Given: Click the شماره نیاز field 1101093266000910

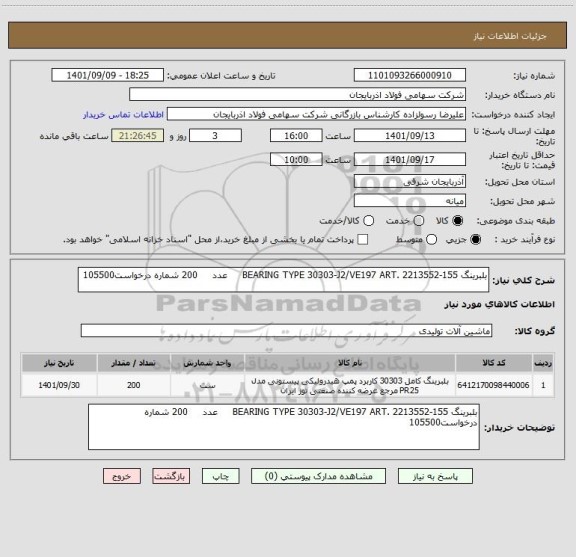Looking at the screenshot, I should point(410,75).
